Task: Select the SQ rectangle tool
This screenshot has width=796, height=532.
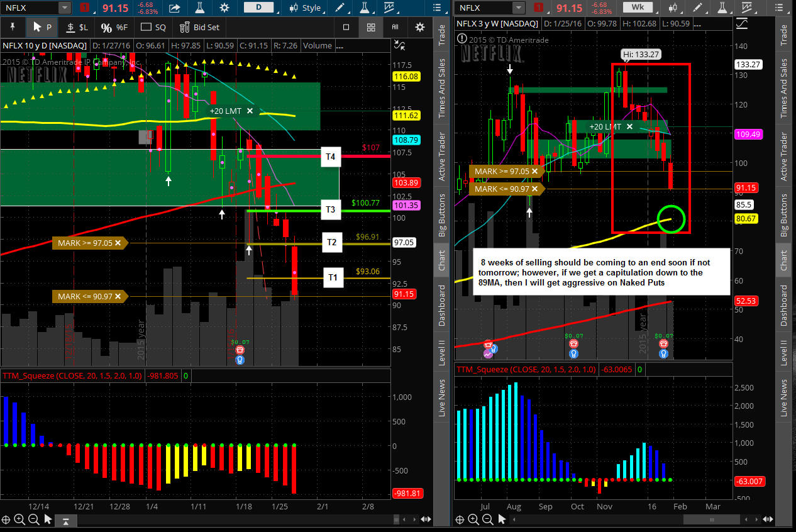Action: pos(153,27)
